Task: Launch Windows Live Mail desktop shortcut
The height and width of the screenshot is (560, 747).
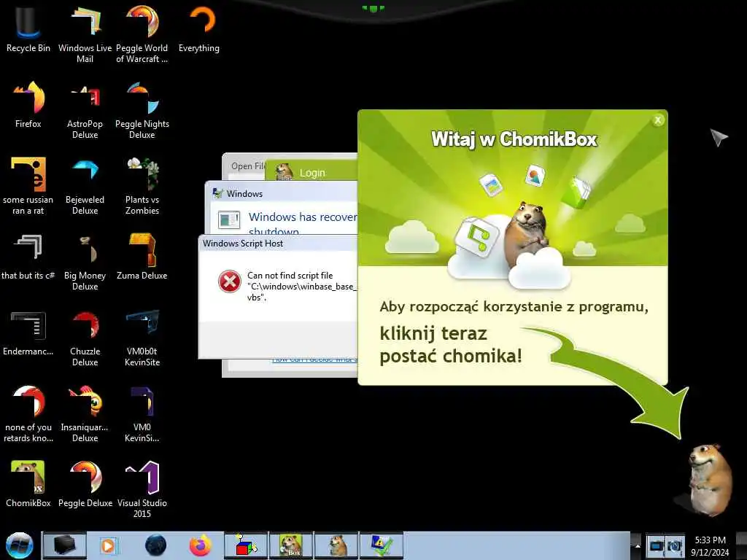Action: tap(85, 34)
